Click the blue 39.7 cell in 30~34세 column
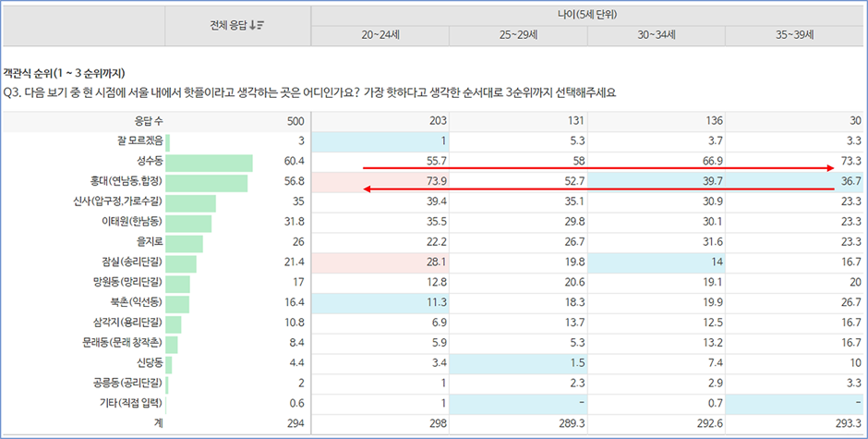 [x=656, y=182]
